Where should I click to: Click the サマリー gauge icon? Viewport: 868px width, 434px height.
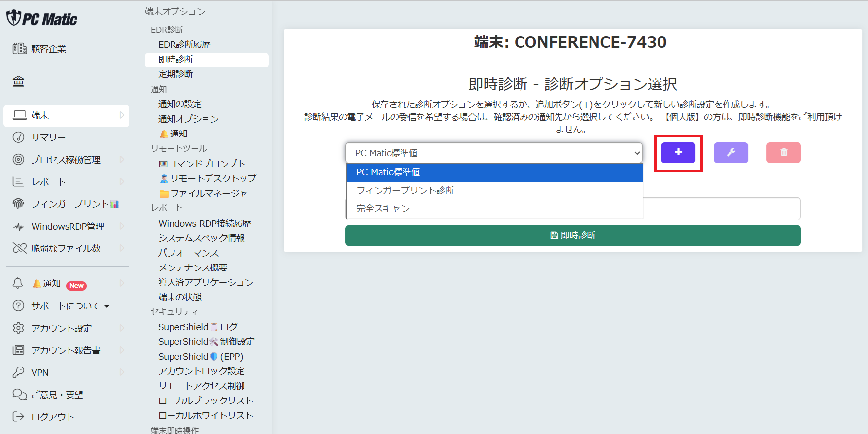pyautogui.click(x=18, y=137)
